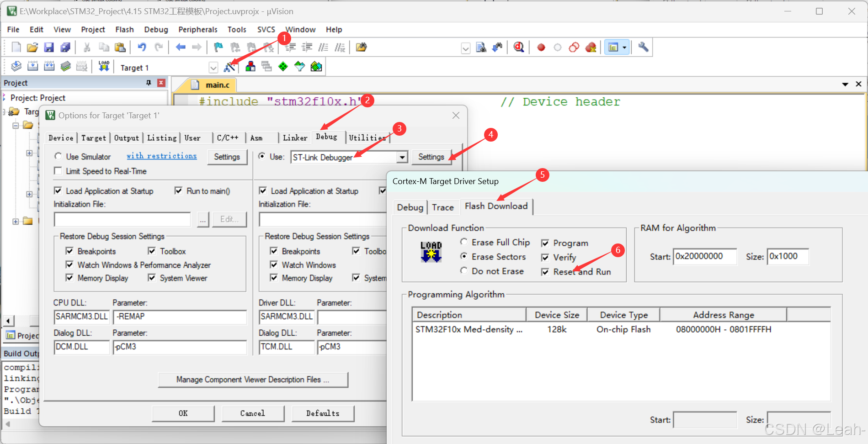
Task: Click simulator Initialization File field
Action: coord(122,219)
